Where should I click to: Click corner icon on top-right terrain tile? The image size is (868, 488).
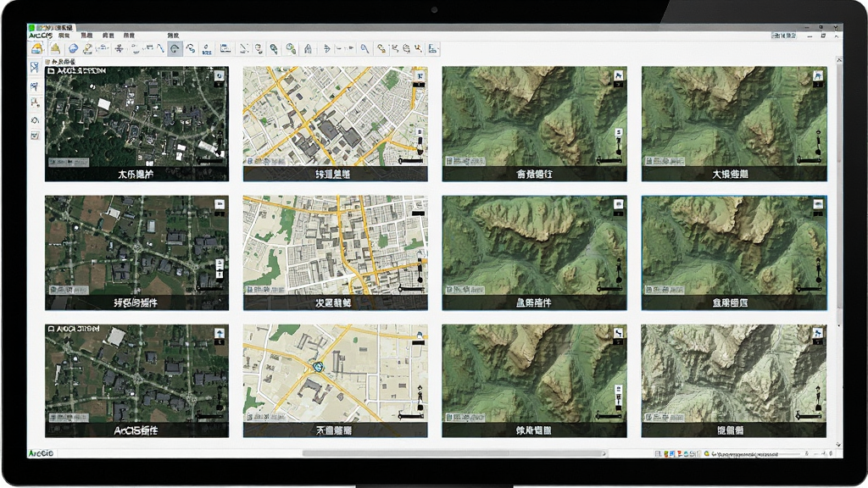pyautogui.click(x=818, y=75)
